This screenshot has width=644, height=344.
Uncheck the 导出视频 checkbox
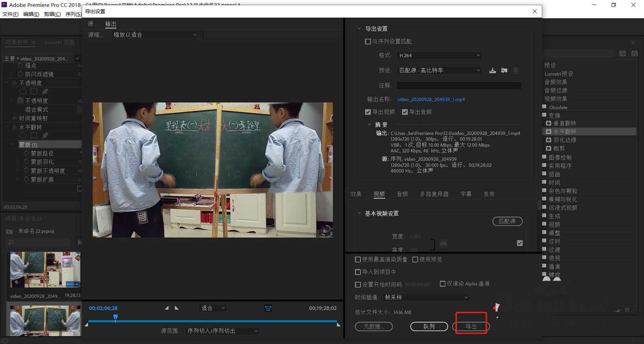tap(368, 112)
